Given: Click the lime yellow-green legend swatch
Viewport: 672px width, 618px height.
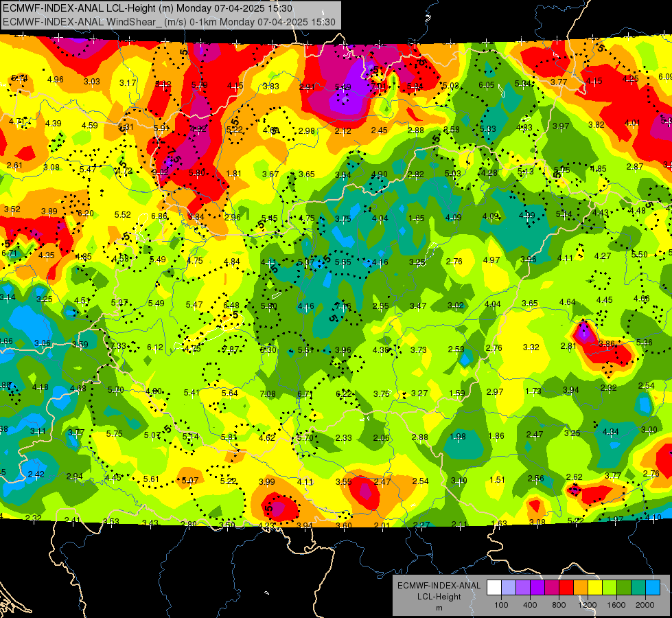Looking at the screenshot, I should point(610,588).
